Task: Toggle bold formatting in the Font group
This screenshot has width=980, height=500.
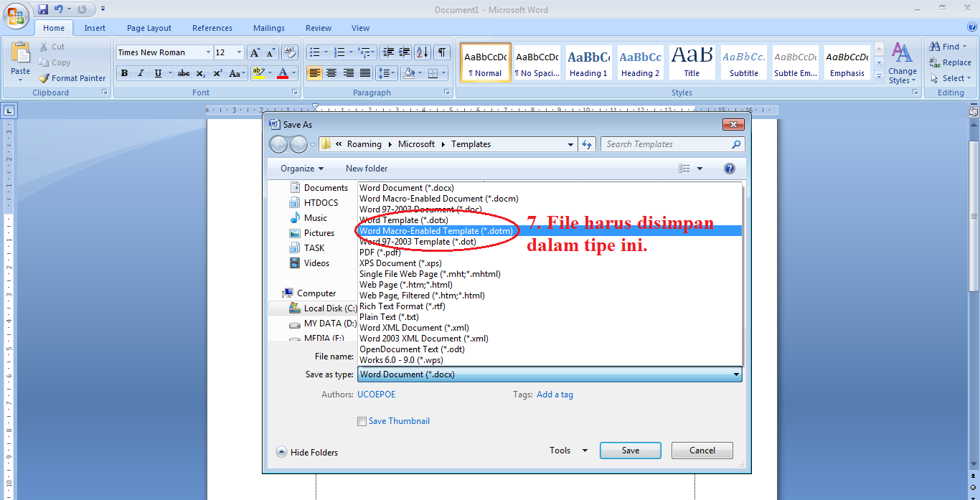Action: (124, 73)
